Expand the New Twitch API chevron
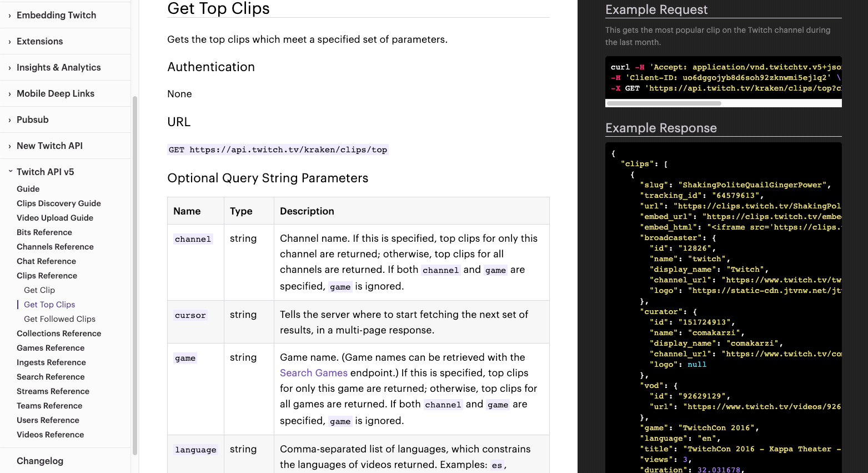This screenshot has width=868, height=473. coord(9,146)
